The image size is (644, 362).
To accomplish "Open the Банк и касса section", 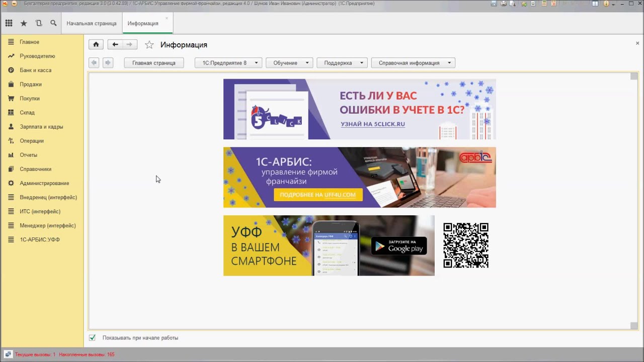I will [x=42, y=70].
